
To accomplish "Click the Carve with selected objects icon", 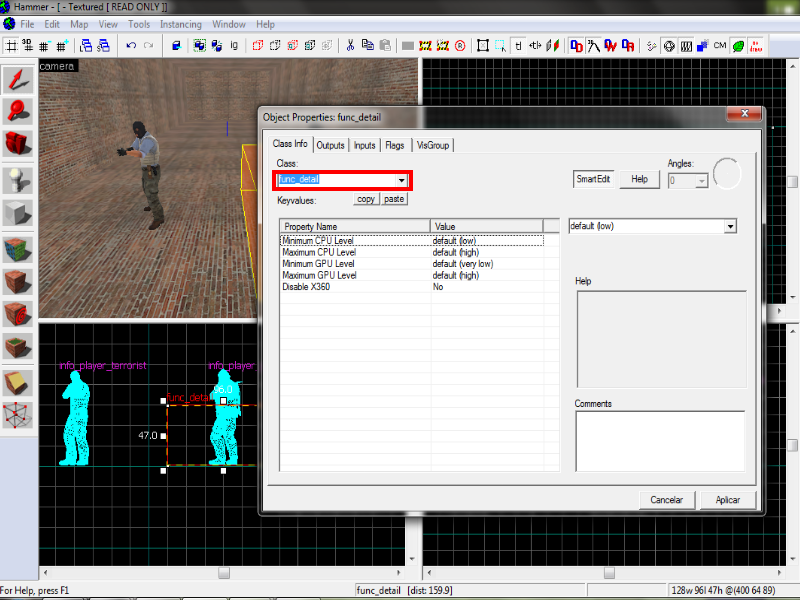I will [177, 46].
